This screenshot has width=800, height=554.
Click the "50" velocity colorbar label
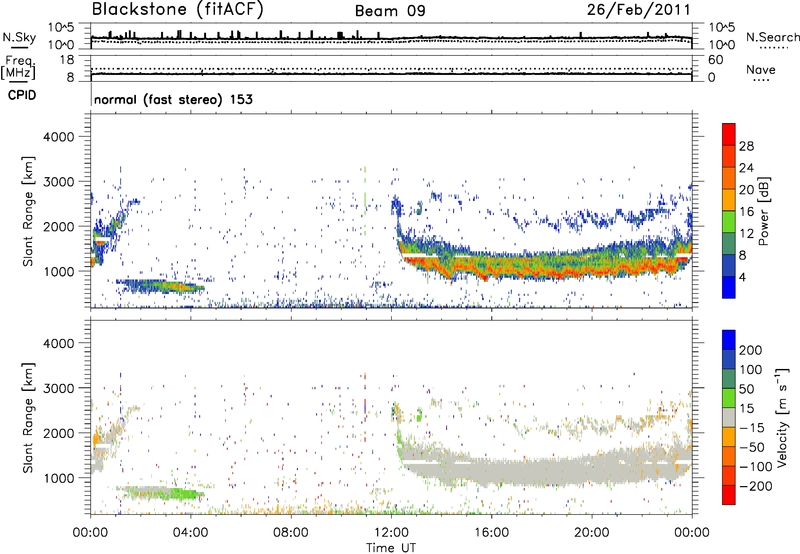click(746, 389)
